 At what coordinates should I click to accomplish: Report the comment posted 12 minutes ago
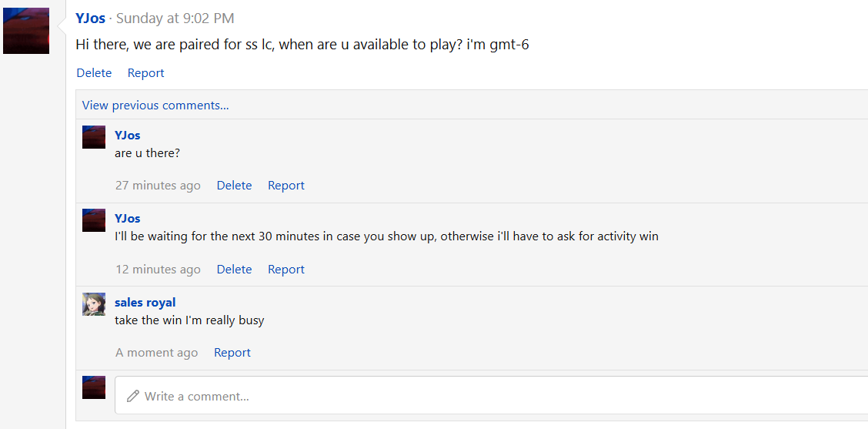[x=285, y=270]
